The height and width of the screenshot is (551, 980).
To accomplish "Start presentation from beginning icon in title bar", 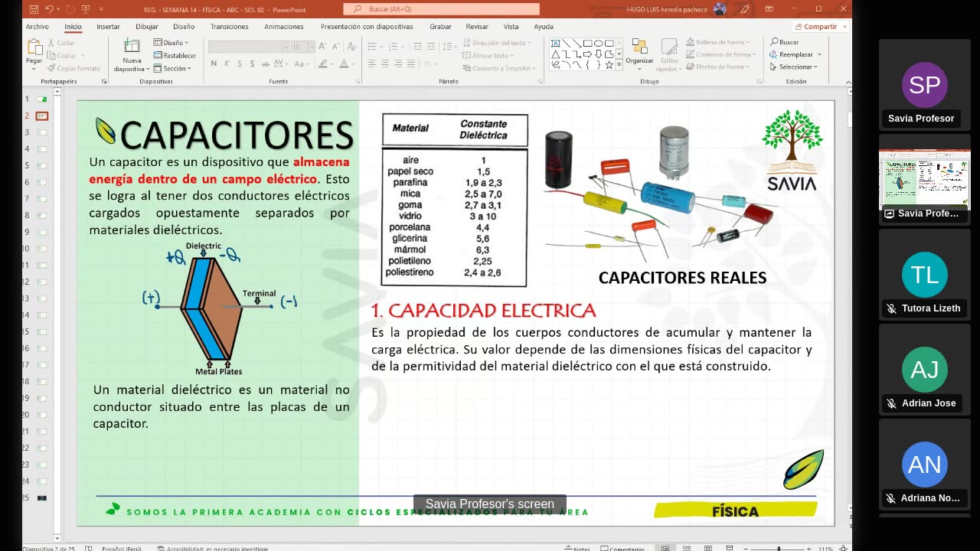I will coord(86,9).
